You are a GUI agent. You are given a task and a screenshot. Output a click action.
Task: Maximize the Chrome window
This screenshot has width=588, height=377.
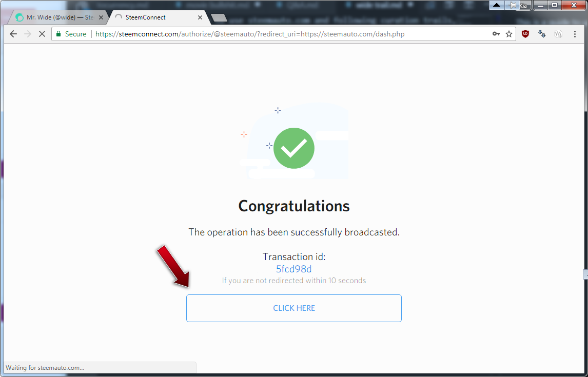[555, 5]
